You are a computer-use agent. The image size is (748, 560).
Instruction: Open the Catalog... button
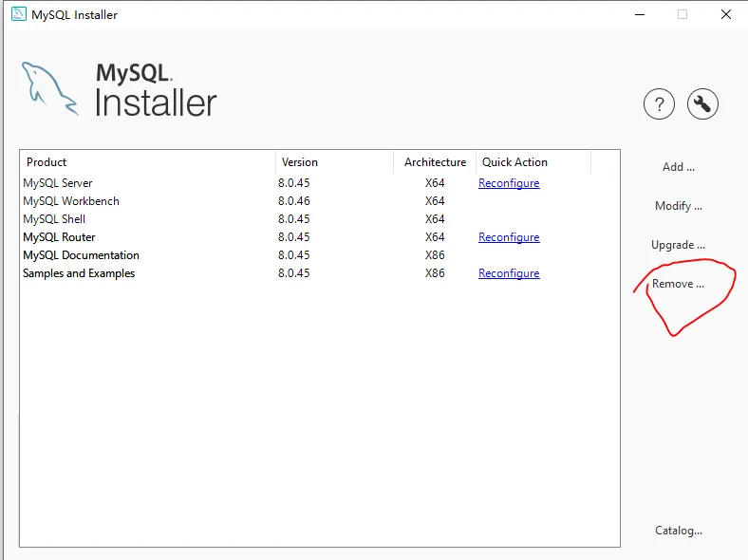tap(679, 531)
